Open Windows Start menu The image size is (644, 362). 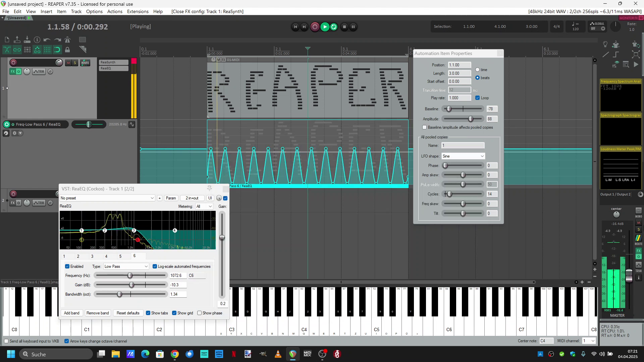[11, 354]
